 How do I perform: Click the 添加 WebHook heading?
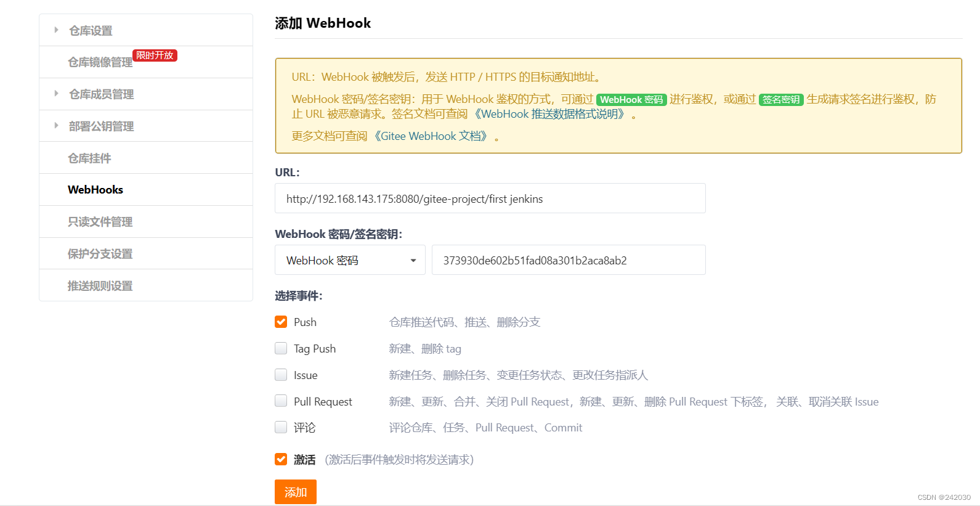click(323, 23)
